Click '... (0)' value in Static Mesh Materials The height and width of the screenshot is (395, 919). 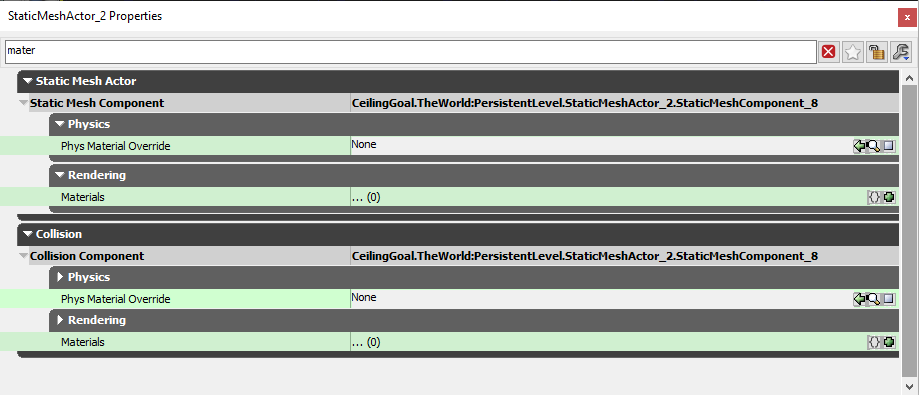[366, 198]
